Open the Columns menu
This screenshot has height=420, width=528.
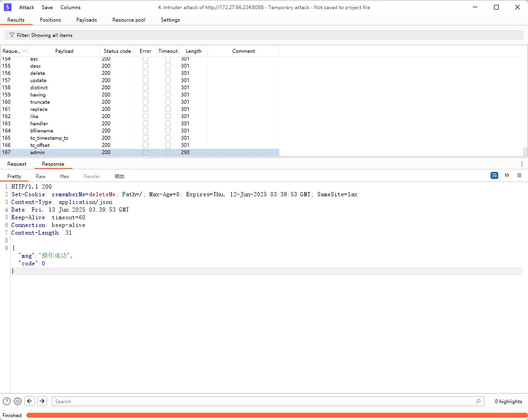tap(70, 7)
